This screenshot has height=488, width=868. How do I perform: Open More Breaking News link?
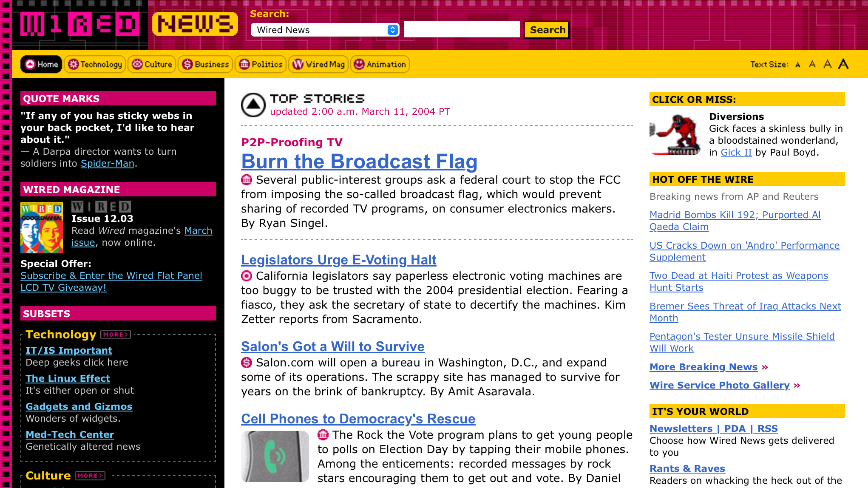pyautogui.click(x=703, y=367)
